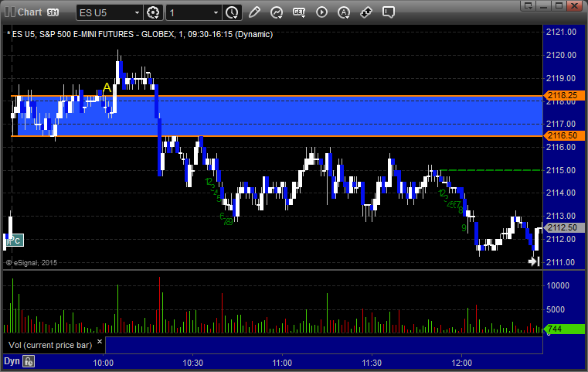Screen dimensions: 588x372
Task: Click the Chart window grip icon
Action: (x=10, y=12)
